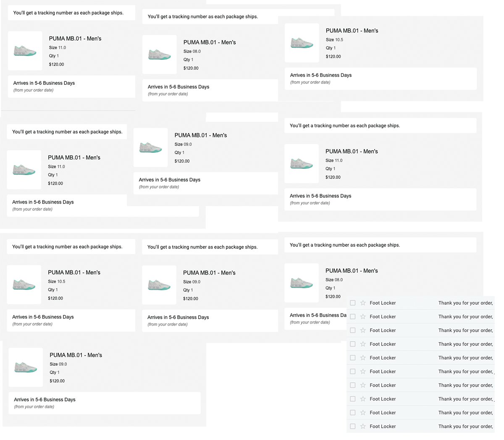Click shoe thumbnail on Size 08.0 card overlapped by inbox
The image size is (504, 440).
tap(302, 283)
